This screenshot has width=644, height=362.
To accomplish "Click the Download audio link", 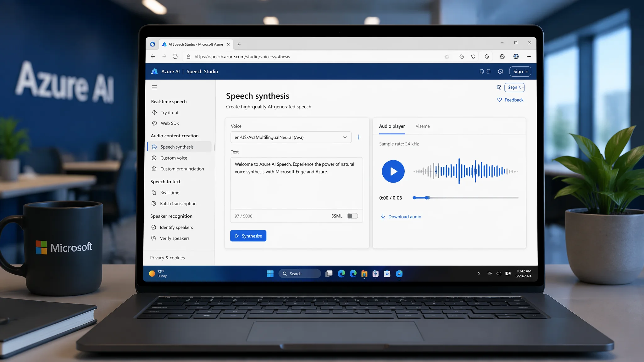I will point(405,217).
